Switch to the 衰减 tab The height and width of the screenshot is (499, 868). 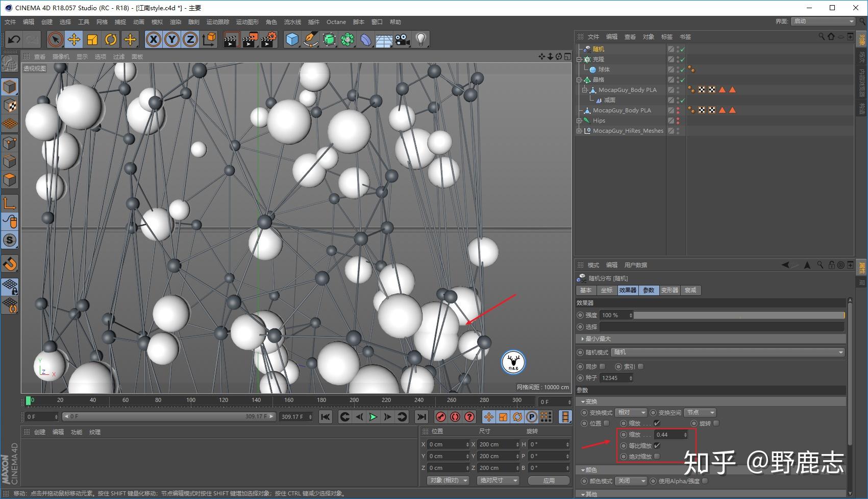(690, 290)
